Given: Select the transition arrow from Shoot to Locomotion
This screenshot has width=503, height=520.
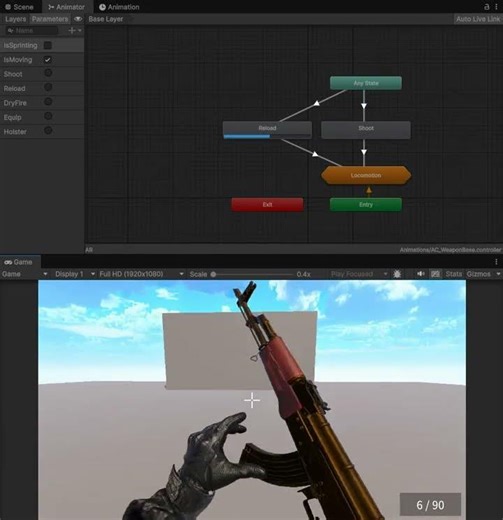Looking at the screenshot, I should (364, 152).
